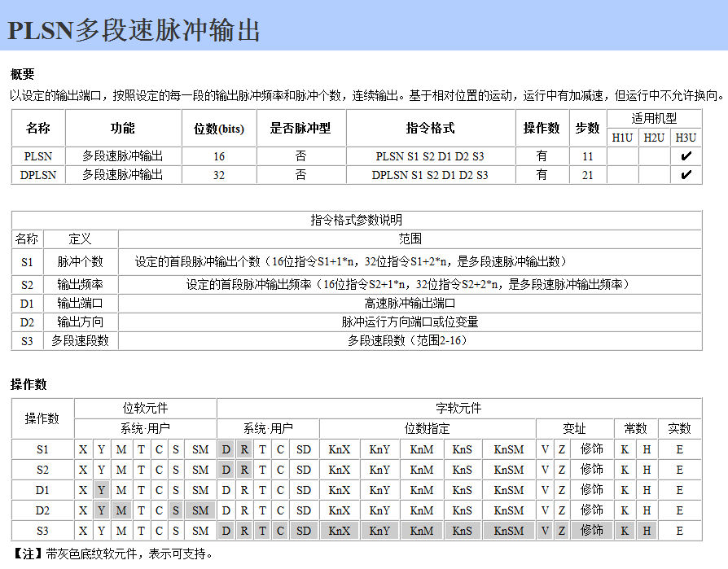Click the 操作数 section heading above the operand table
The height and width of the screenshot is (569, 728).
click(x=29, y=383)
